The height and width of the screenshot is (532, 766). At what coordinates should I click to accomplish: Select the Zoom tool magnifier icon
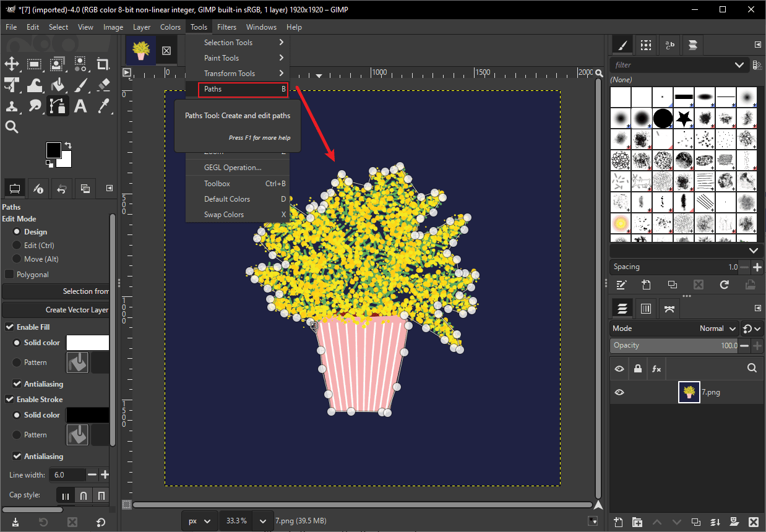point(13,127)
